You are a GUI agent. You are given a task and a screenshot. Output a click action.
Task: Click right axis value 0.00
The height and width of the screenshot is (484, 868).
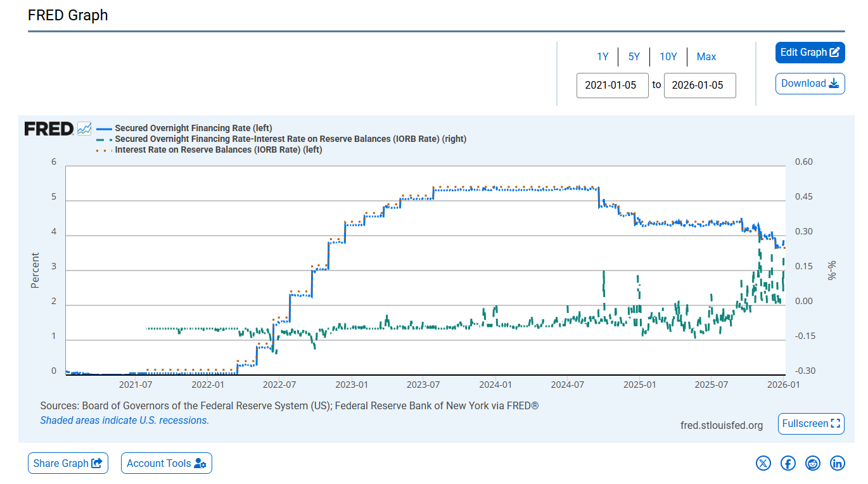pos(803,302)
